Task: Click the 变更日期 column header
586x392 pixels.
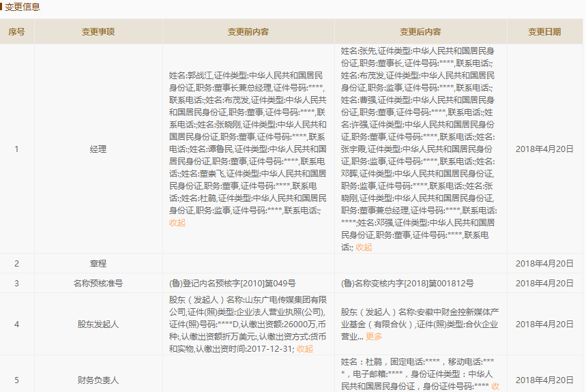Action: pos(544,32)
